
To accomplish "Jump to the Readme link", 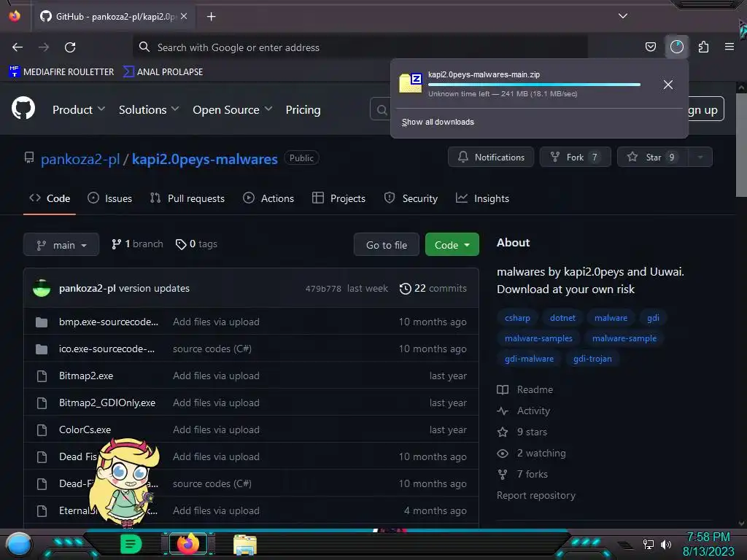I will (525, 389).
